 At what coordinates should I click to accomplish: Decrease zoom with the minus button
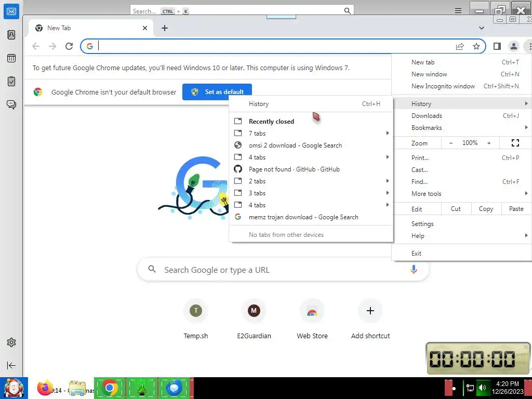(x=451, y=143)
